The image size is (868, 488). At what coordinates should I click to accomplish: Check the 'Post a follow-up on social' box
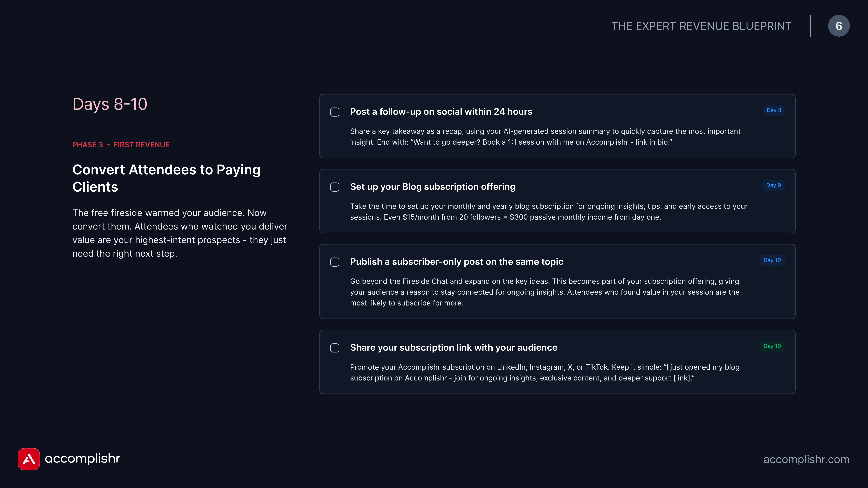(335, 112)
